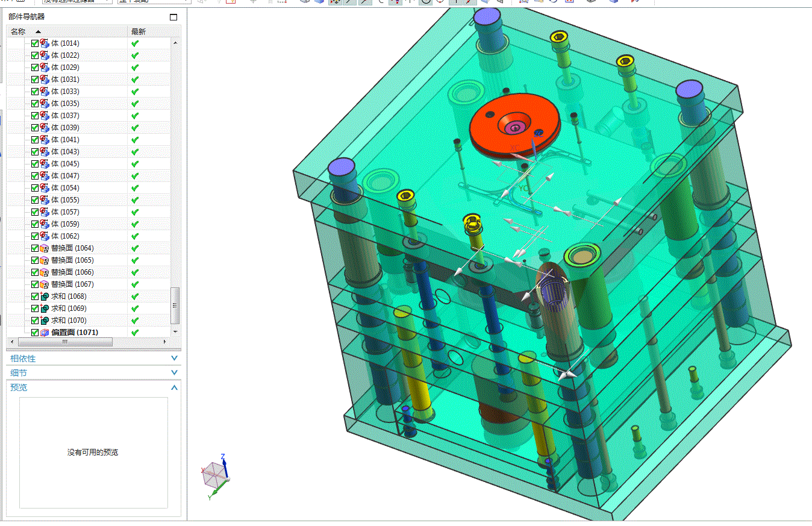Click the feature tree scroll-down arrow
Screen dimensions: 812x526
click(175, 332)
